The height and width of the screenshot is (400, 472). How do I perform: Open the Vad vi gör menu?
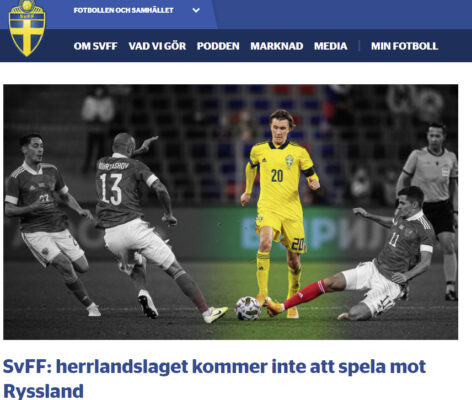point(157,46)
